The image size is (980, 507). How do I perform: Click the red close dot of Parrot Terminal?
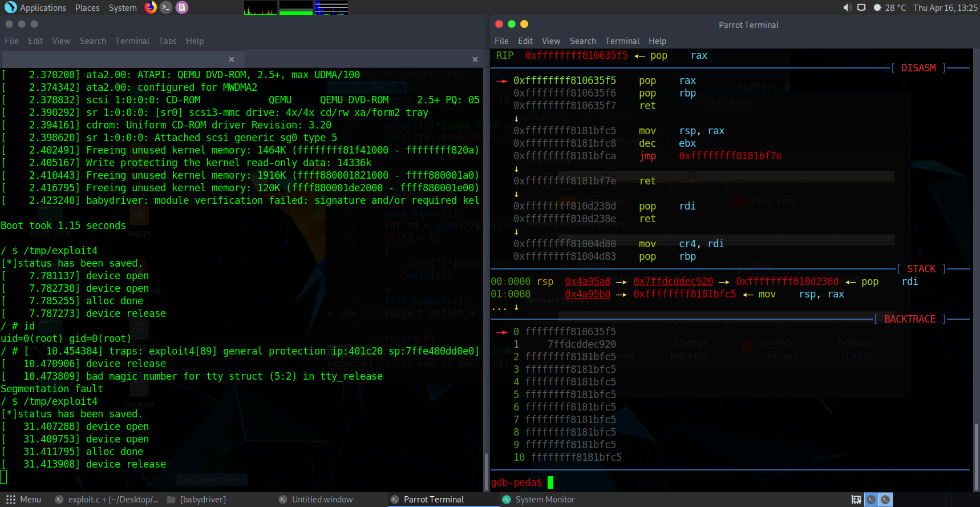click(499, 24)
